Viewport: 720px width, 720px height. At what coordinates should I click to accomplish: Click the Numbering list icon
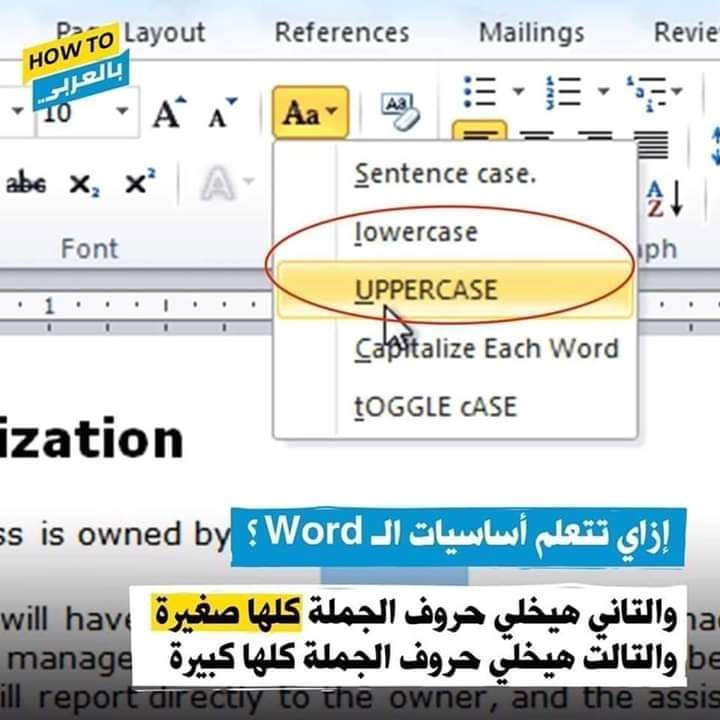pos(568,91)
